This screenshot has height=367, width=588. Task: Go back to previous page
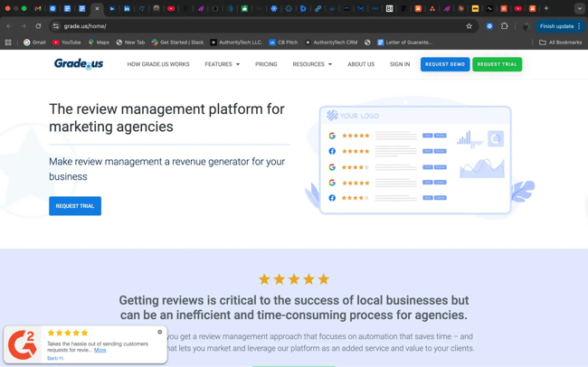[9, 26]
